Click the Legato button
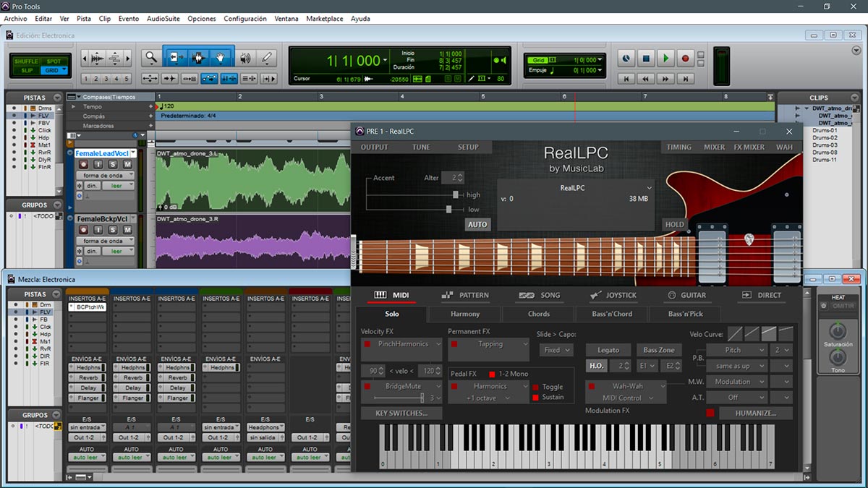Viewport: 868px width, 488px height. click(608, 350)
